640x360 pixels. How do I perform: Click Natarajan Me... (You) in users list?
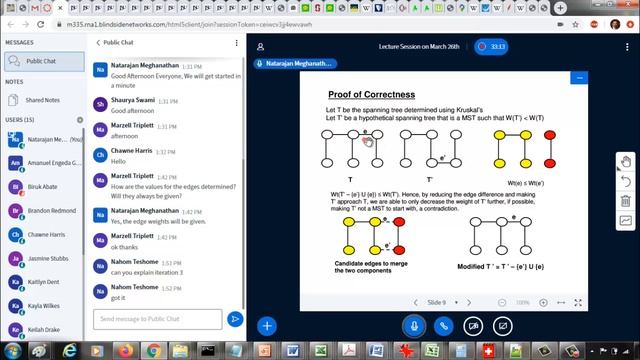(x=44, y=140)
